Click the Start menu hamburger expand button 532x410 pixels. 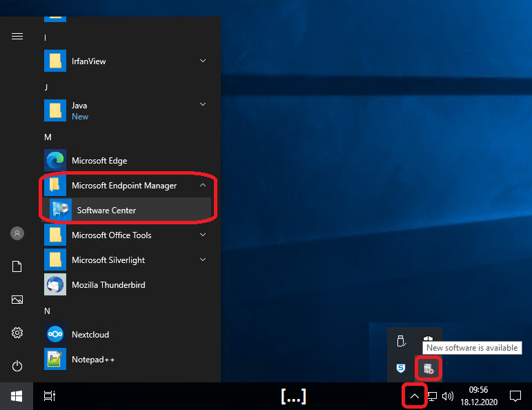point(17,37)
